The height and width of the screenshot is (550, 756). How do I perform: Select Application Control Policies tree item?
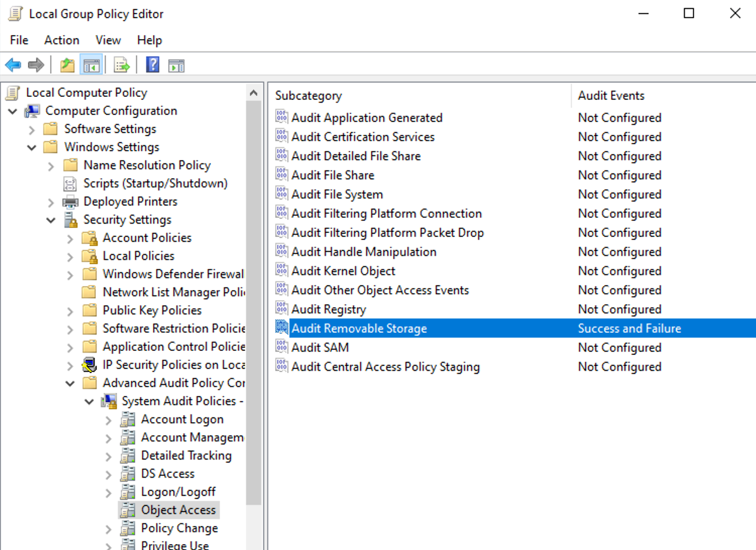[x=174, y=346]
